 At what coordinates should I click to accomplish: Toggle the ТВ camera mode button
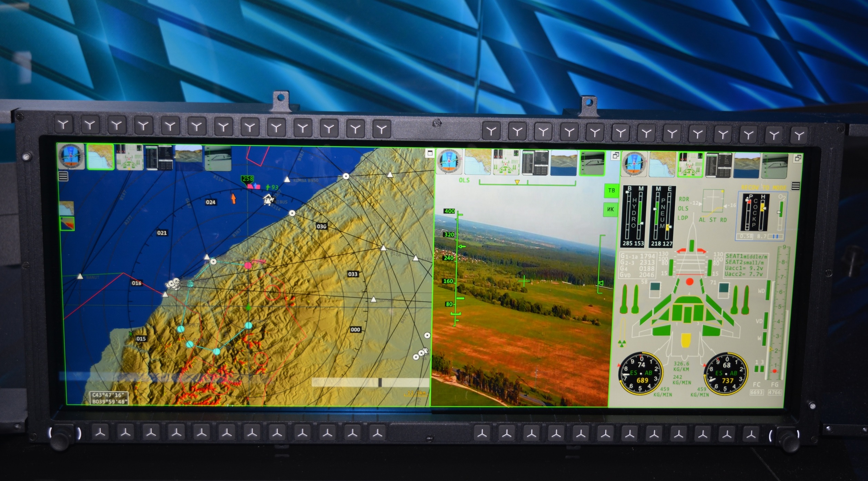(x=611, y=191)
